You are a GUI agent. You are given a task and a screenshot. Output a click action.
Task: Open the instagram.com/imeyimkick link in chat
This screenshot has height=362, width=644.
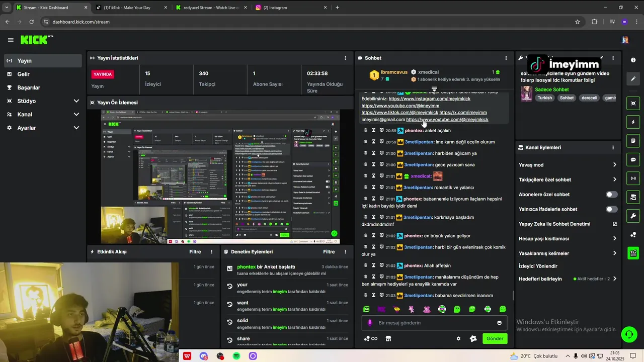click(429, 99)
